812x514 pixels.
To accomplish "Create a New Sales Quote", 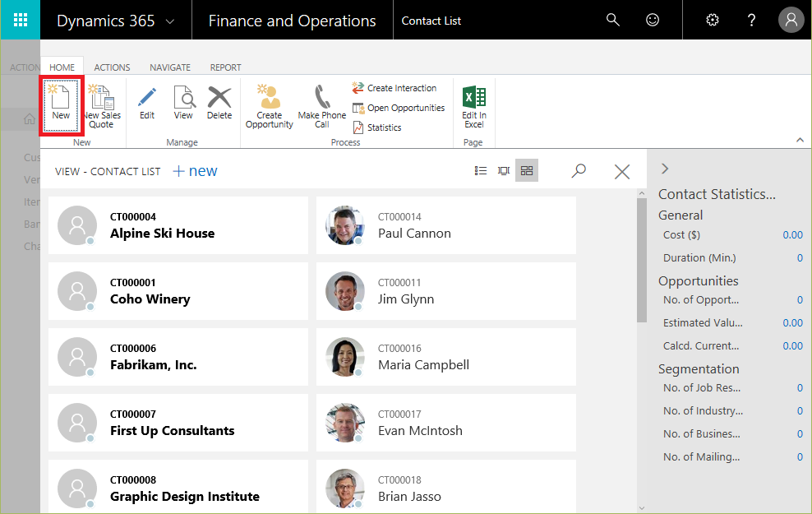I will pyautogui.click(x=101, y=106).
